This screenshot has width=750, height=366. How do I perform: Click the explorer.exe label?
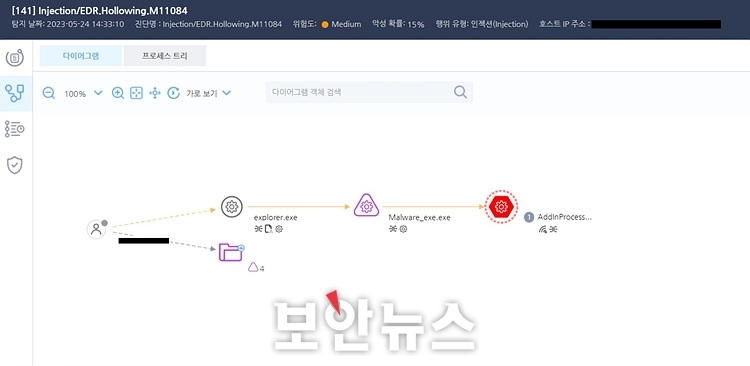[276, 217]
